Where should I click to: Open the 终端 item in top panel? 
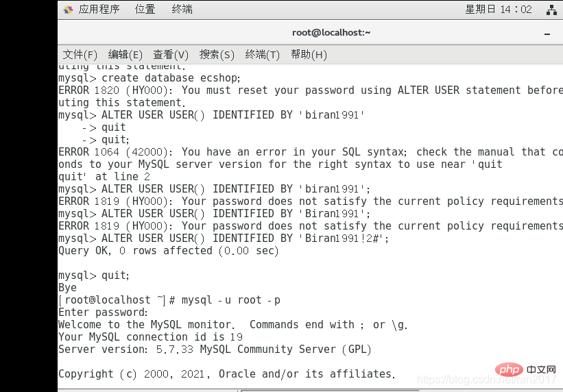[x=182, y=10]
